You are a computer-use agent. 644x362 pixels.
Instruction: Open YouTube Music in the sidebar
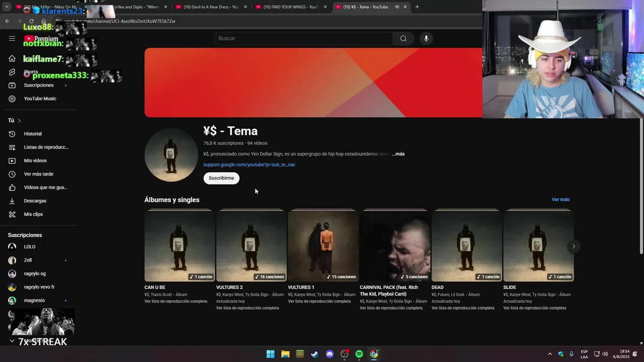coord(40,99)
